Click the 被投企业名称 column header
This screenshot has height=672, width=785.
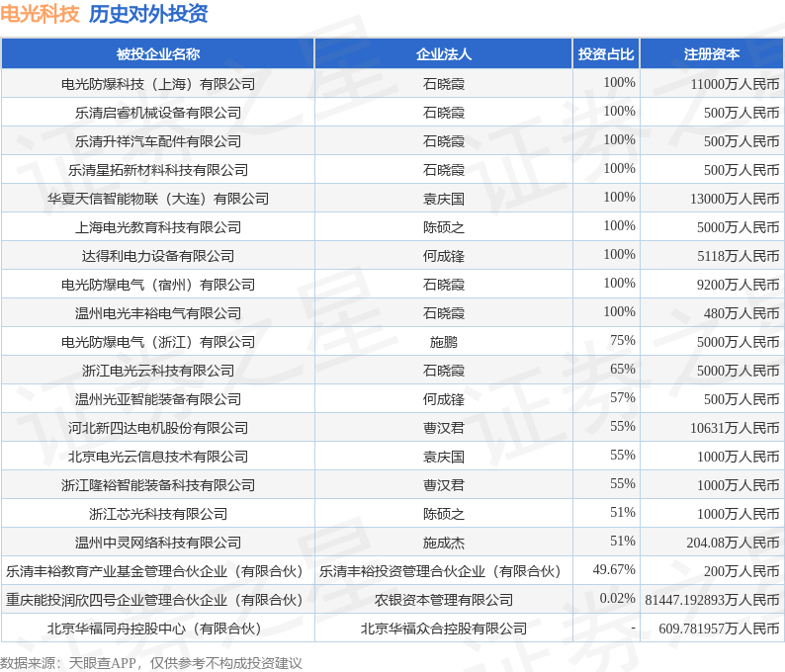point(158,53)
